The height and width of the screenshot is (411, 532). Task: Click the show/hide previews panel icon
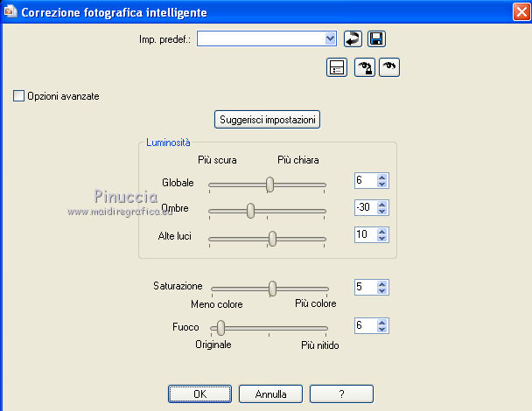click(336, 67)
